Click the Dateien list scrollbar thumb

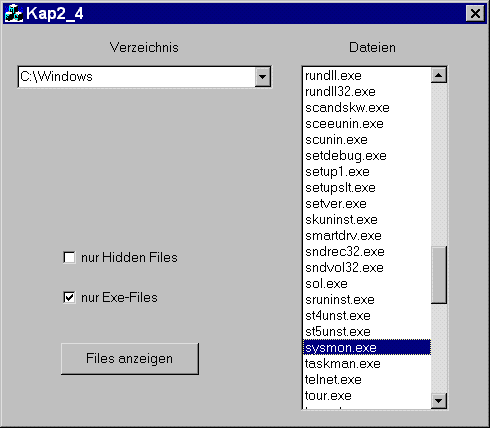tap(439, 275)
